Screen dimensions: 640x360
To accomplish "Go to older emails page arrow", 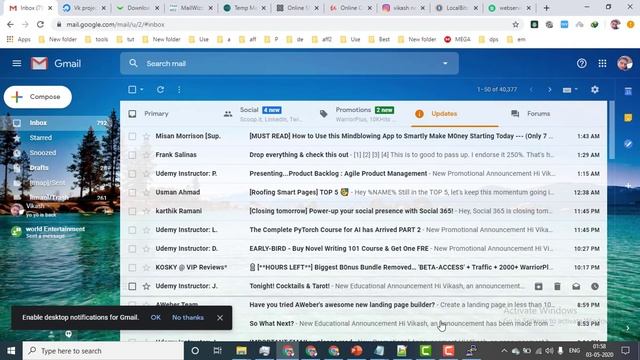I will tap(549, 89).
